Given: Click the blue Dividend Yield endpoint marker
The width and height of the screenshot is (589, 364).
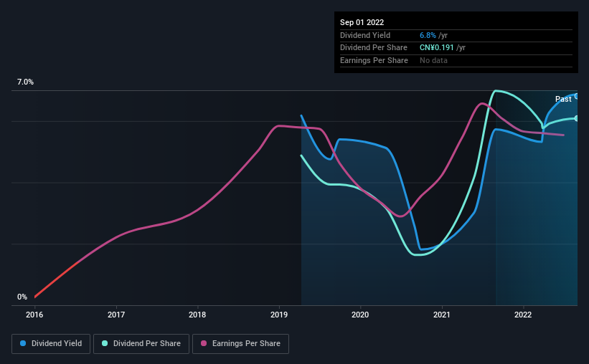Looking at the screenshot, I should 576,97.
